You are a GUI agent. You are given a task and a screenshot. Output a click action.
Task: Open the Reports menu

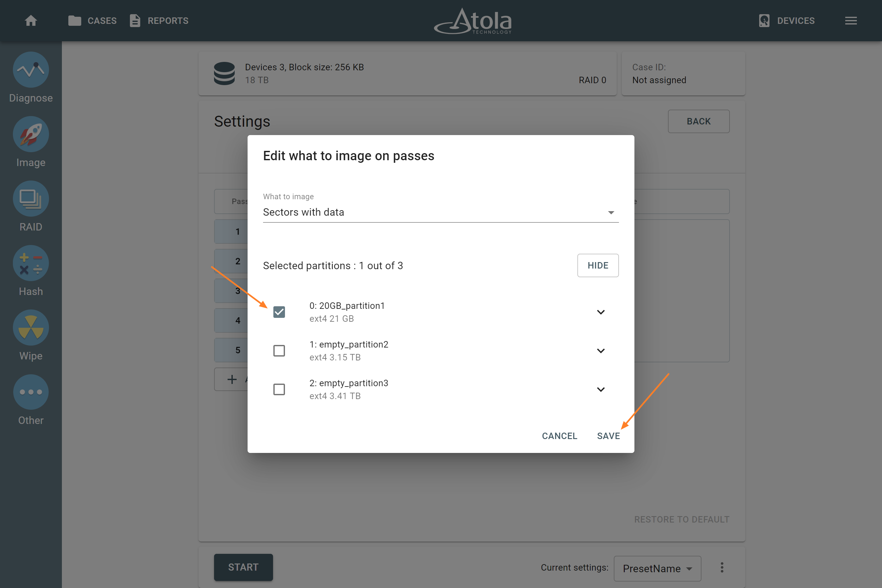click(x=159, y=21)
